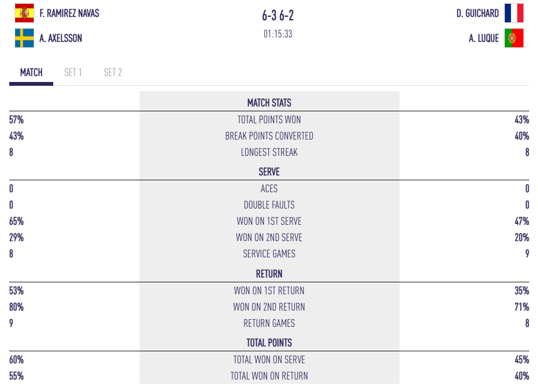Click the MATCH STATS section header
Screen dimensions: 538x392
269,103
